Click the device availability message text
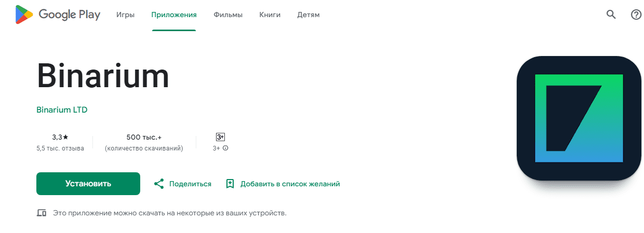Screen dimensions: 644x233 pos(170,213)
